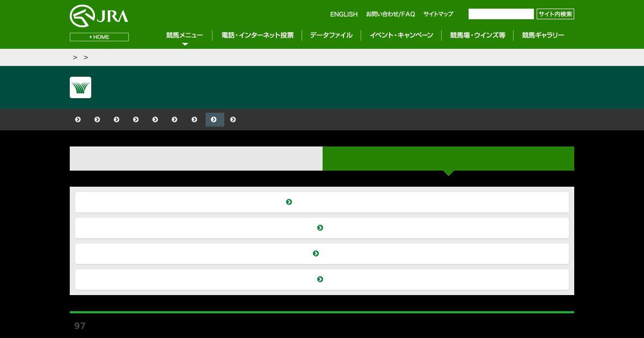The width and height of the screenshot is (644, 338).
Task: Click the JRA logo in the header
Action: 99,16
